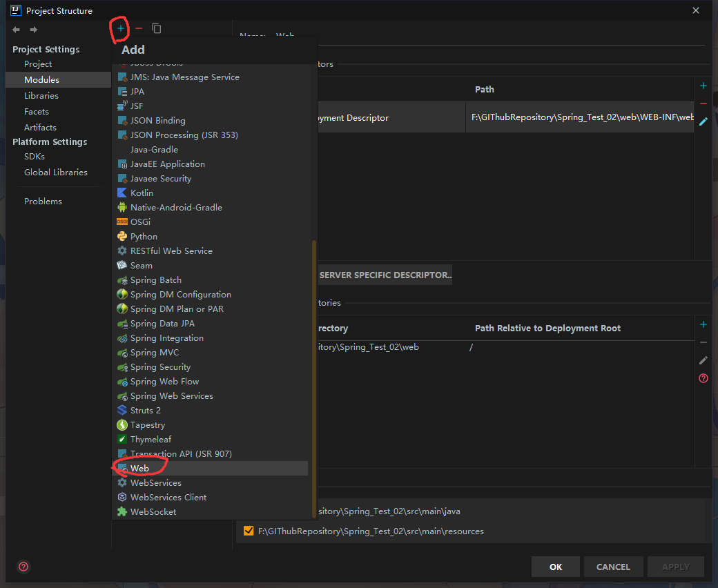The height and width of the screenshot is (588, 718).
Task: Select RESTful Web Service from Add list
Action: (210, 251)
